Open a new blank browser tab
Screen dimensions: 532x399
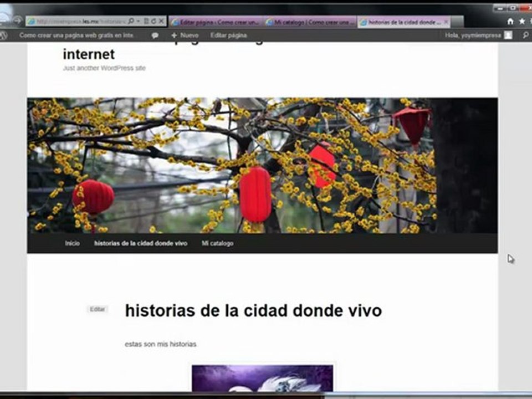tap(457, 22)
